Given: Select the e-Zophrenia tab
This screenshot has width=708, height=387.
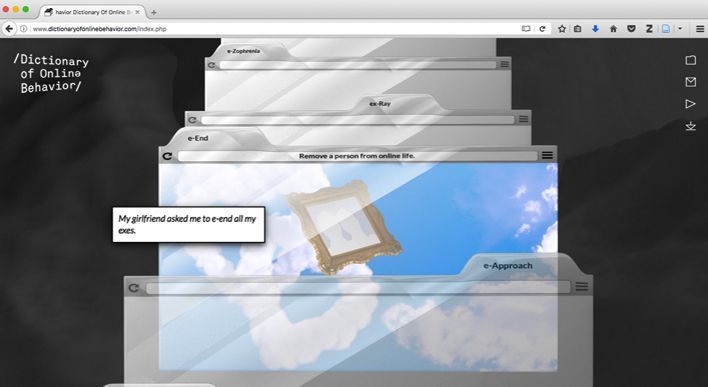Looking at the screenshot, I should tap(244, 51).
